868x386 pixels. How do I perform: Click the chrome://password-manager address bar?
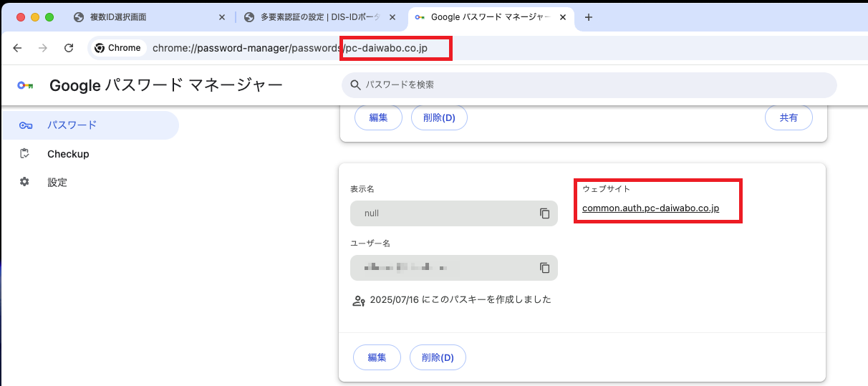coord(286,48)
